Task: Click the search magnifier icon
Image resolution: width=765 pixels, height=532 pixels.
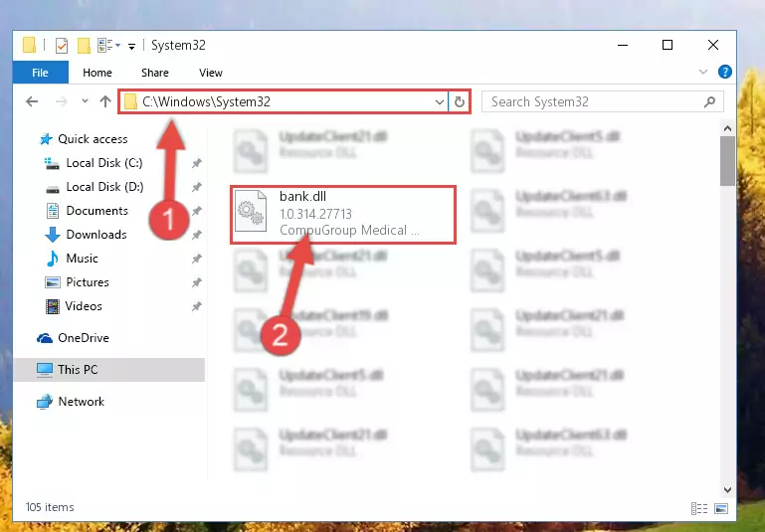Action: (x=710, y=101)
